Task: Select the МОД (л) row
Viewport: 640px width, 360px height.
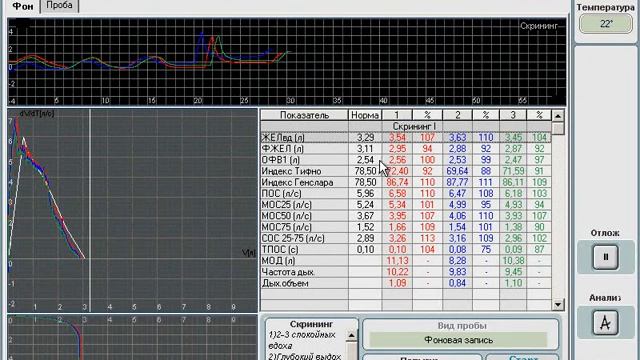Action: [x=406, y=261]
